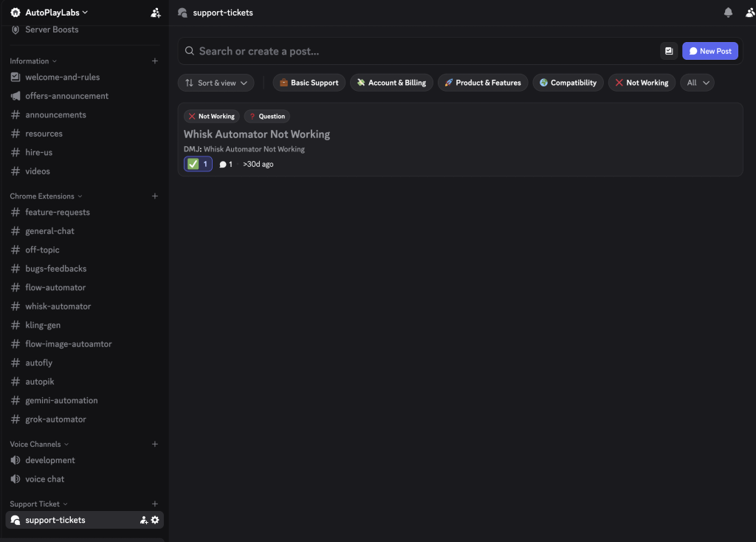Add channel to Support Ticket category
This screenshot has width=756, height=542.
click(155, 504)
